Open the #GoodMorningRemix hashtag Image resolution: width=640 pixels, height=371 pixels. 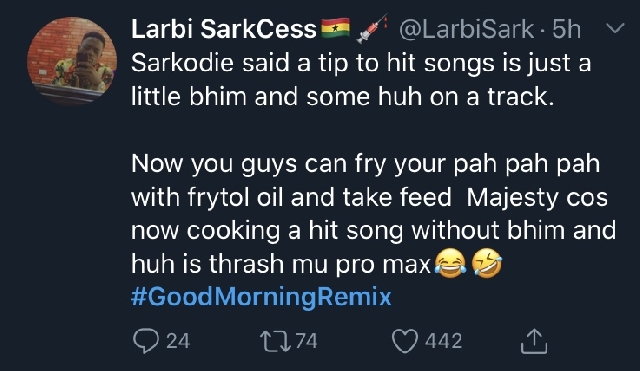click(x=261, y=297)
